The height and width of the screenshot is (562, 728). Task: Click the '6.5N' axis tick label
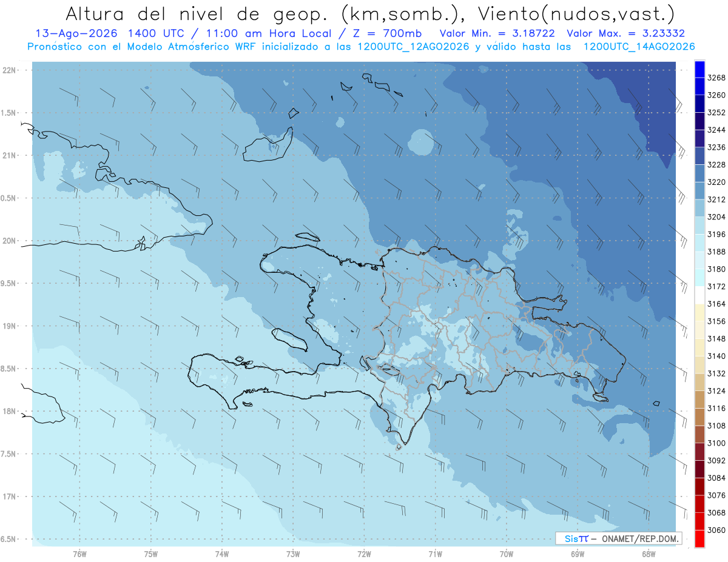pyautogui.click(x=8, y=540)
